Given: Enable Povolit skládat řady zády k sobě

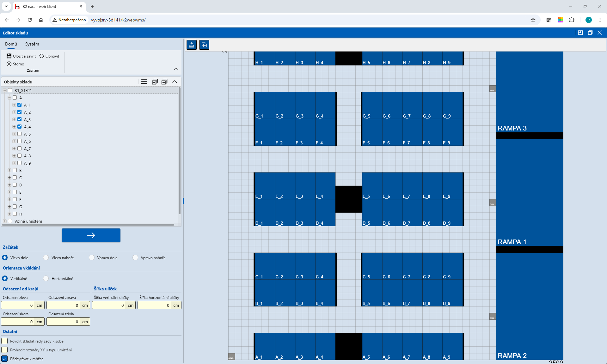Looking at the screenshot, I should [x=4, y=341].
